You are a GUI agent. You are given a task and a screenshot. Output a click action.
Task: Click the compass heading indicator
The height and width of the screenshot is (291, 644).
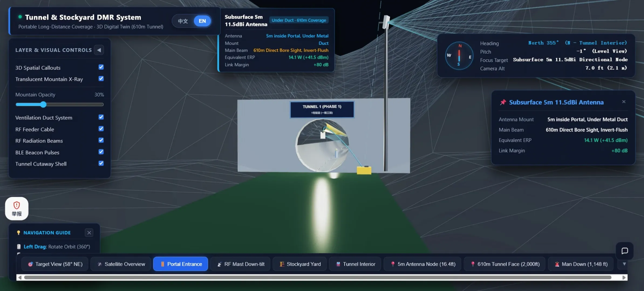[x=459, y=56]
